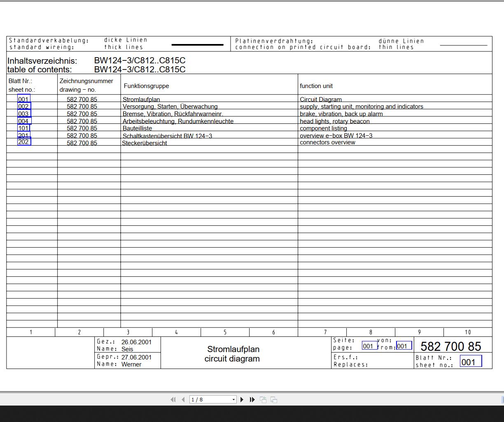Click the von/from 001 box
The width and height of the screenshot is (504, 422).
coord(404,346)
